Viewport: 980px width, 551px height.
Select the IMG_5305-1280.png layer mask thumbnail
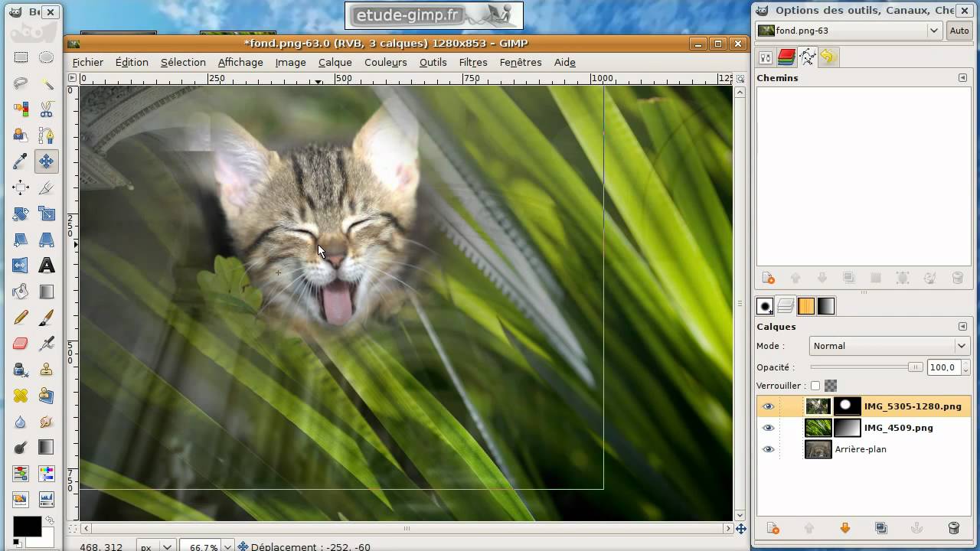click(848, 406)
